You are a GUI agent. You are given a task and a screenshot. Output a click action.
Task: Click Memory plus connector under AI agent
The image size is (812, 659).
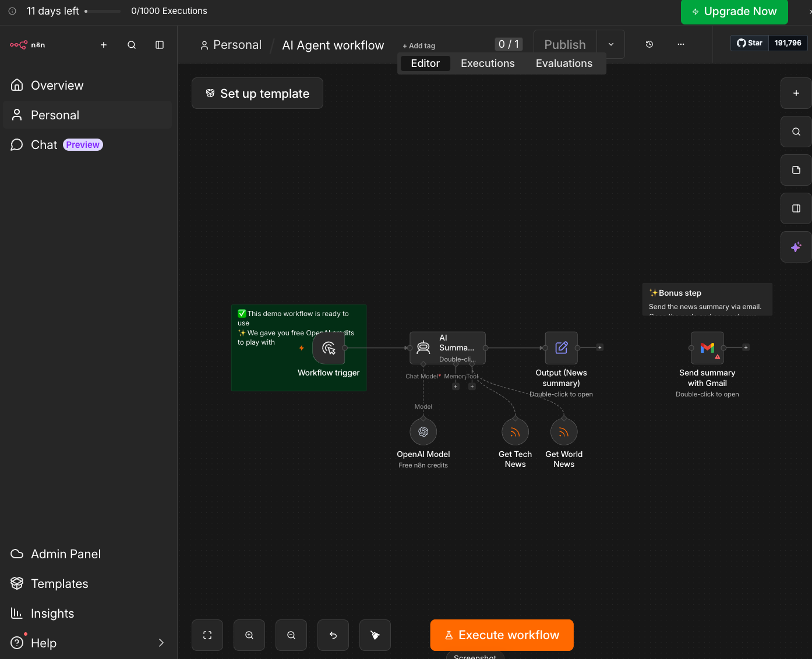click(x=456, y=387)
